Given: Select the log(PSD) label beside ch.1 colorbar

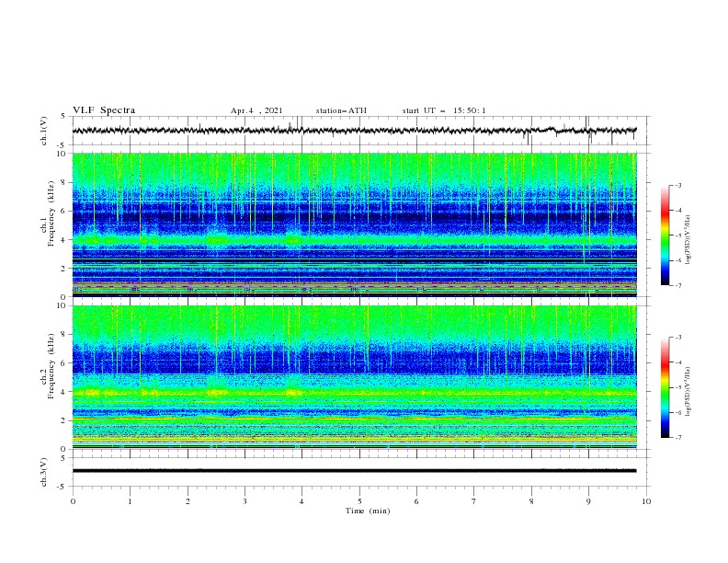Looking at the screenshot, I should [x=688, y=240].
